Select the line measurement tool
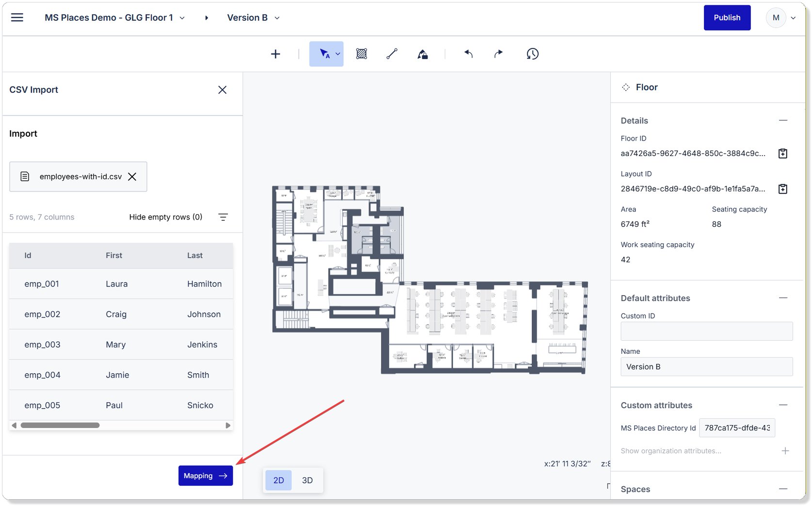812x506 pixels. [392, 54]
